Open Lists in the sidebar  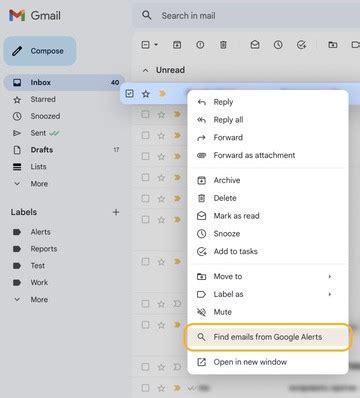[38, 167]
